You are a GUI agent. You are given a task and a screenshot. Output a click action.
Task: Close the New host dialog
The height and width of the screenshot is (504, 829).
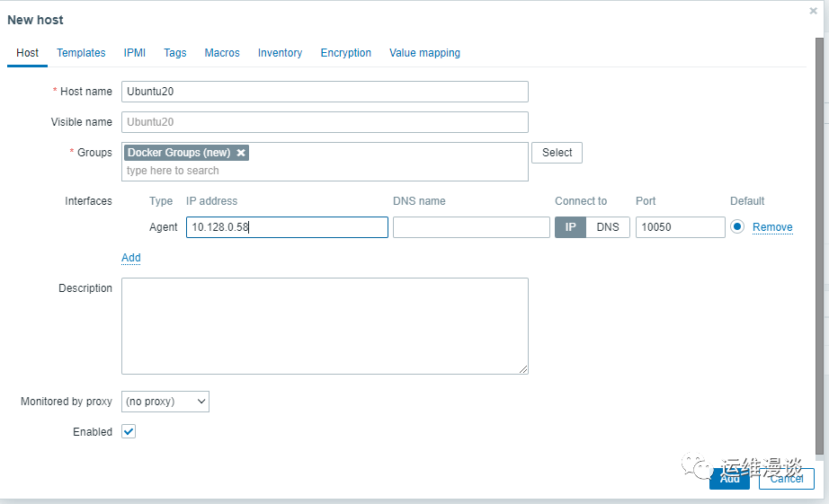click(813, 11)
